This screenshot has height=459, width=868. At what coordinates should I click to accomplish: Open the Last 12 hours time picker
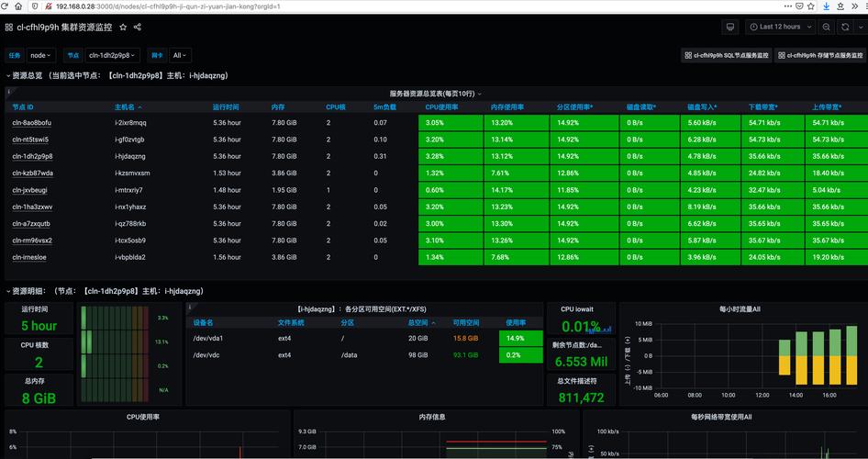[x=780, y=28]
